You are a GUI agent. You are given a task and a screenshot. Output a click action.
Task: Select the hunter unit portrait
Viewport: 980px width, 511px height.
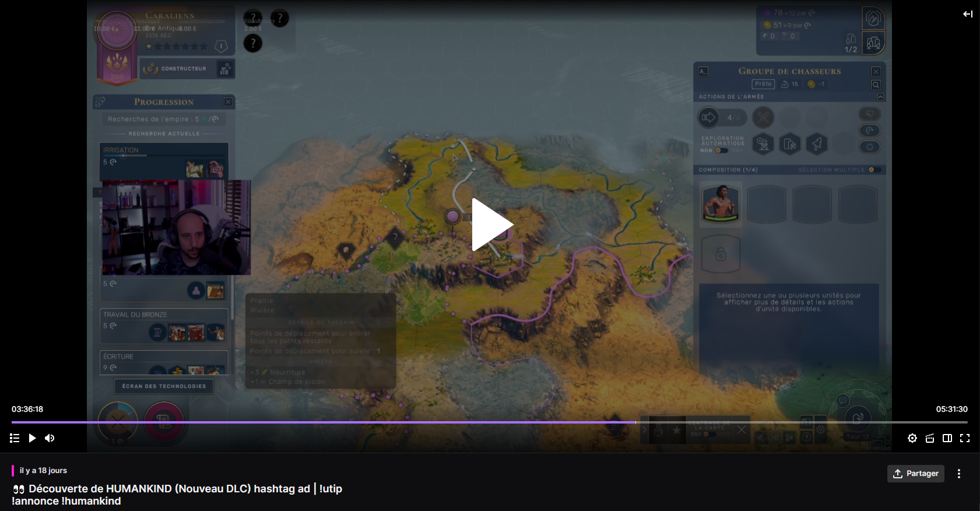coord(721,204)
